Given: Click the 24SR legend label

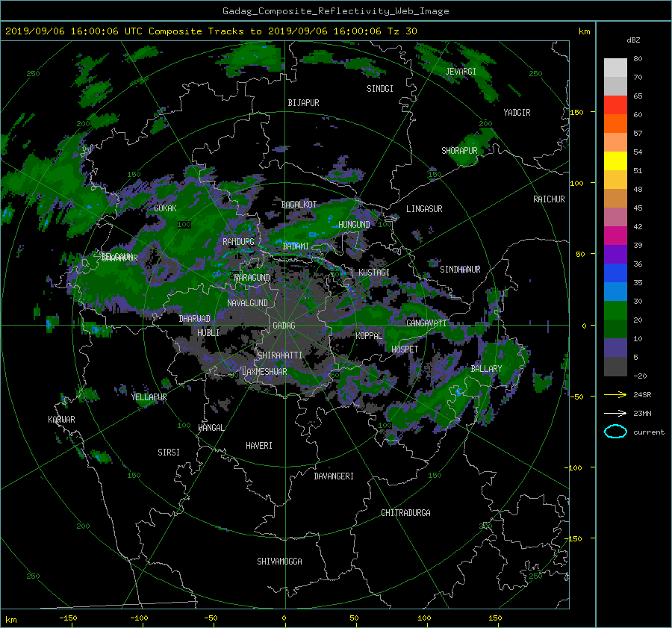Looking at the screenshot, I should 642,395.
